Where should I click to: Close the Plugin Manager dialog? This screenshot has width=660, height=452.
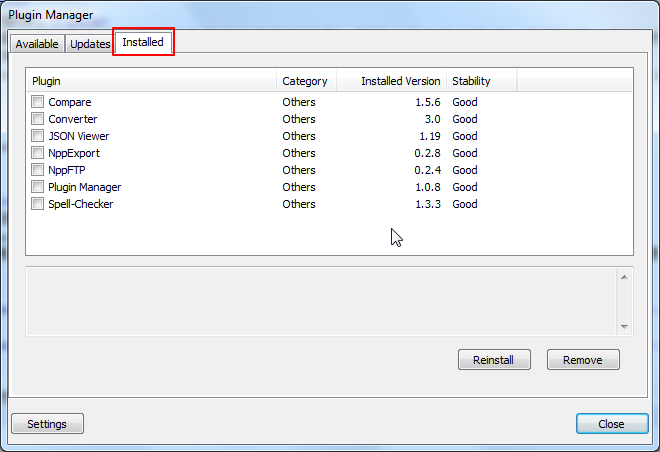pos(611,424)
